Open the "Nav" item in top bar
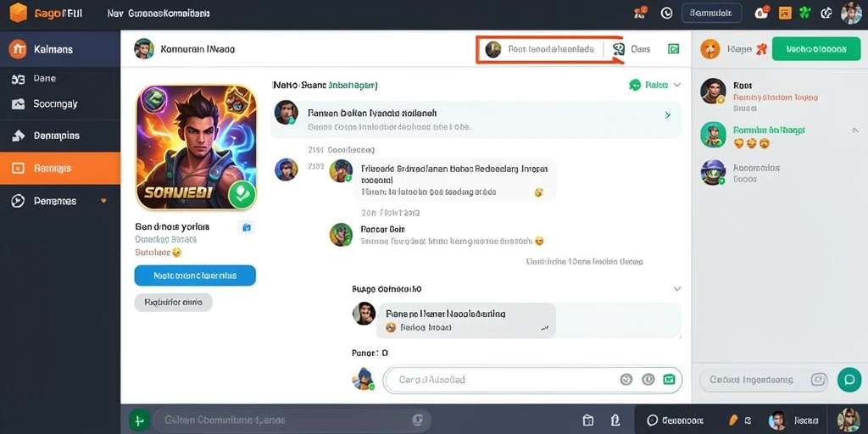868x434 pixels. pos(114,14)
